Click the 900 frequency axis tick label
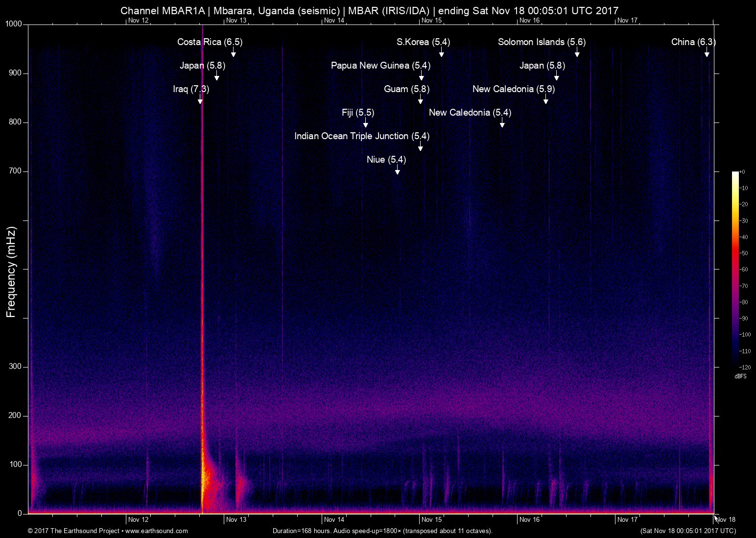Viewport: 756px width, 538px height. coord(16,73)
